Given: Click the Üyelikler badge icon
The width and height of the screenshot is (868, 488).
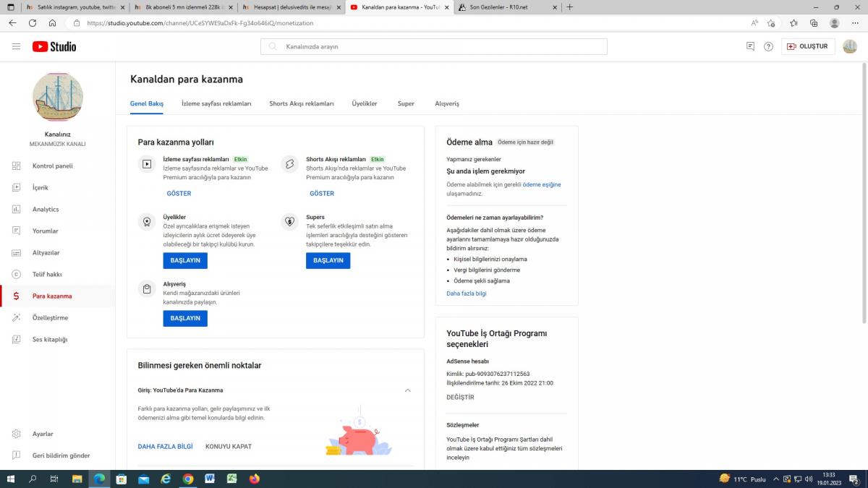Looking at the screenshot, I should click(147, 222).
